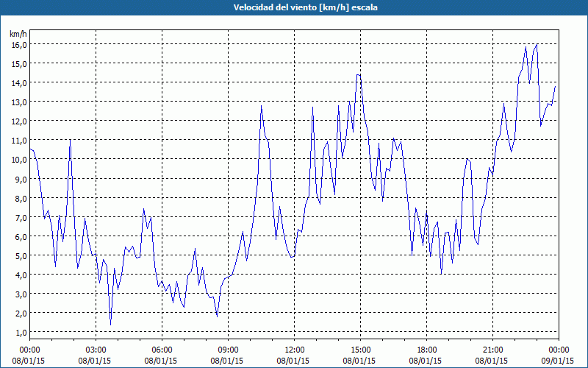Click the 15:00 time axis label
The height and width of the screenshot is (368, 588).
coord(360,350)
